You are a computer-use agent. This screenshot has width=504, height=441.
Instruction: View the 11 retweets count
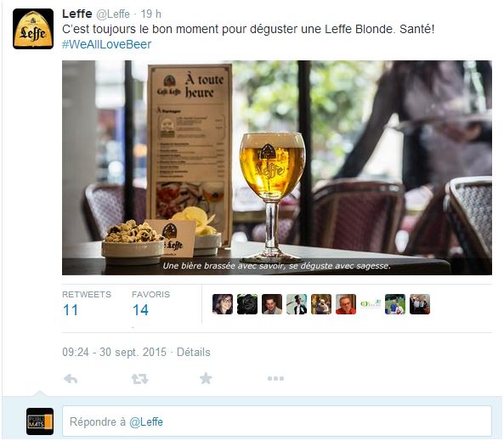[71, 310]
